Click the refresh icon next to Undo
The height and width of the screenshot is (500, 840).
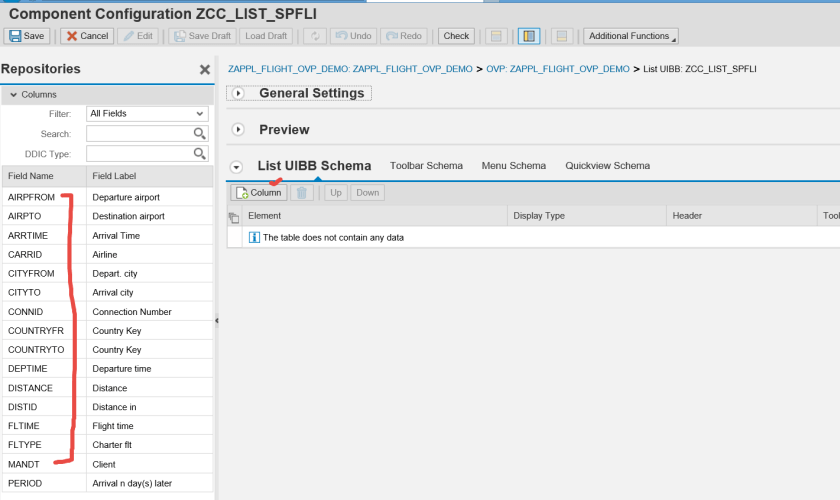coord(315,36)
